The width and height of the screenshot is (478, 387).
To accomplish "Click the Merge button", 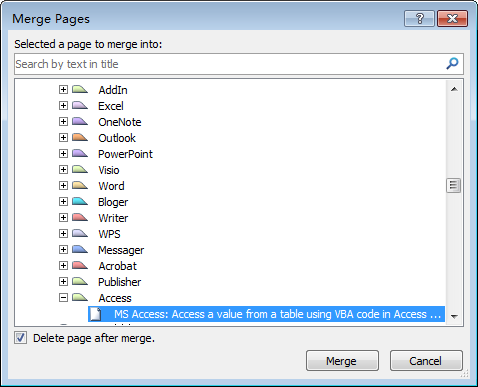I will [x=342, y=361].
